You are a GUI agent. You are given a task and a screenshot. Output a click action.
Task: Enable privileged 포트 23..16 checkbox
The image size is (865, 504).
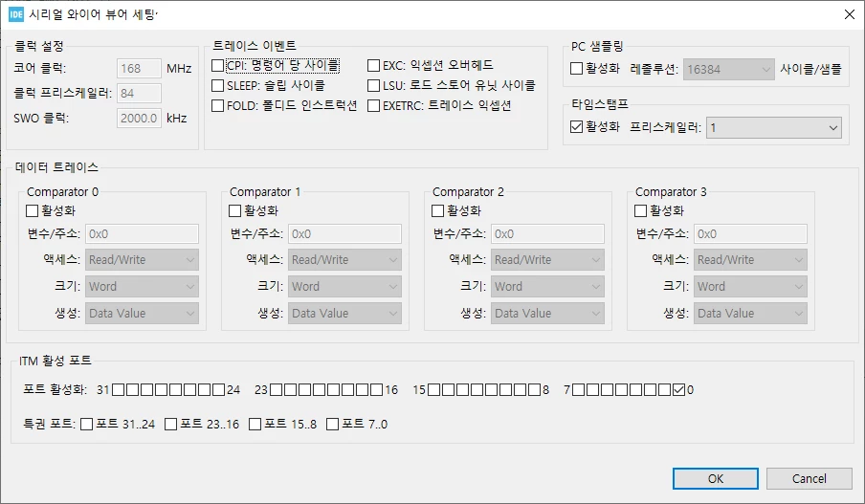(171, 424)
